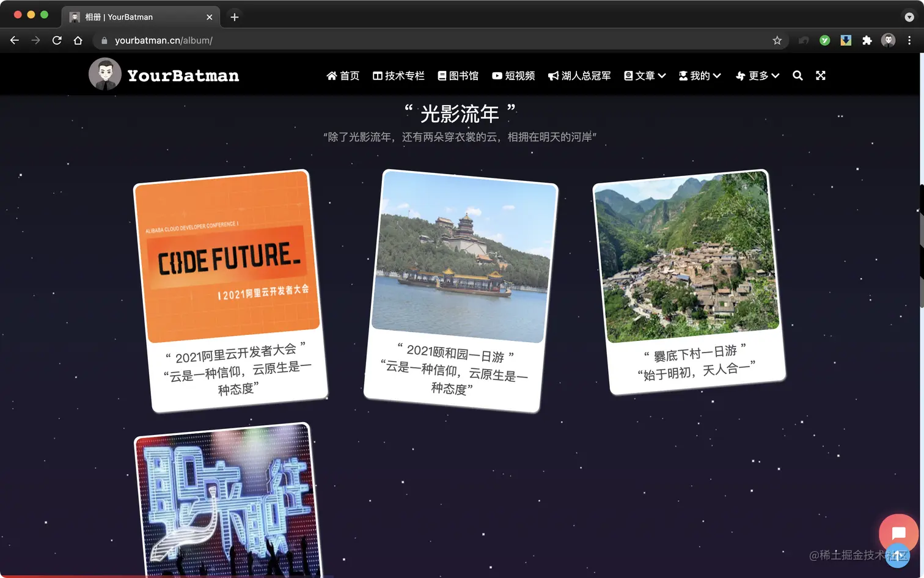Expand the 我的 dropdown menu
Image resolution: width=924 pixels, height=578 pixels.
pos(700,76)
